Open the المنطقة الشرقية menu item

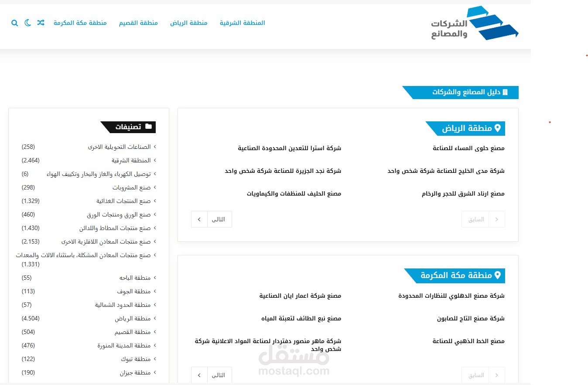[x=242, y=23]
